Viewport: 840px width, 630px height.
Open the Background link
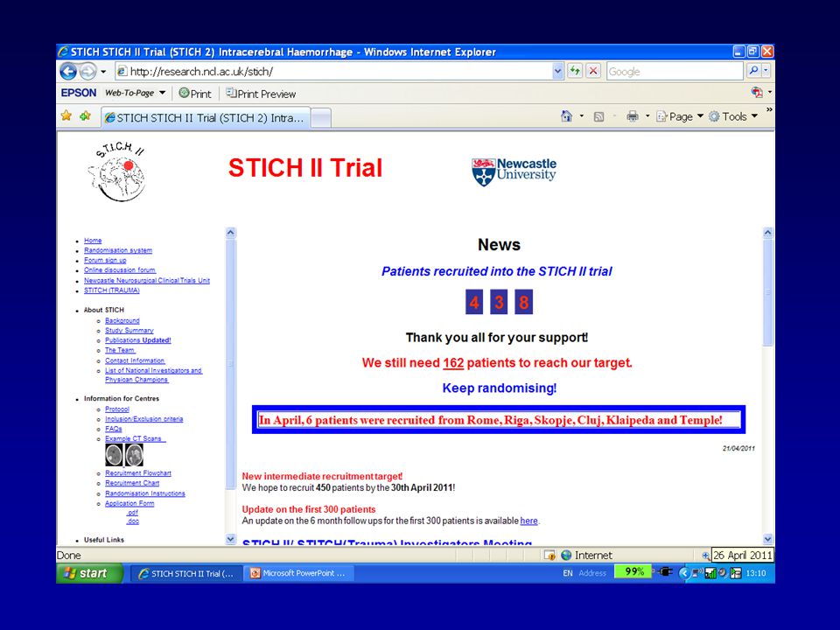pyautogui.click(x=122, y=320)
